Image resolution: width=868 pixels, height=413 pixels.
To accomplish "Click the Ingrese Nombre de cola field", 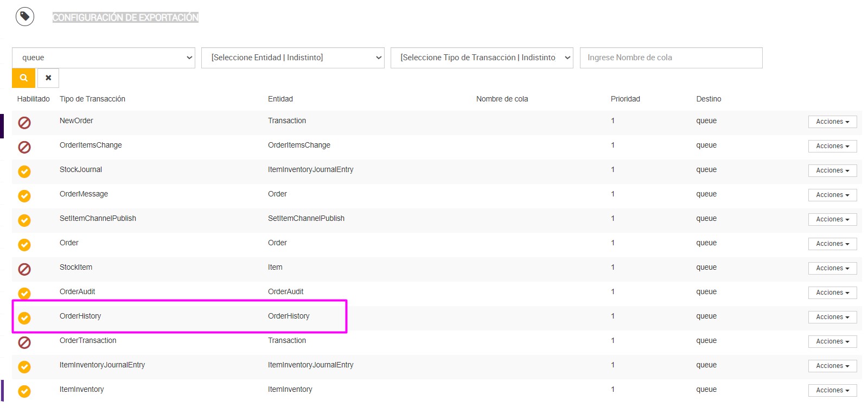I will [671, 58].
